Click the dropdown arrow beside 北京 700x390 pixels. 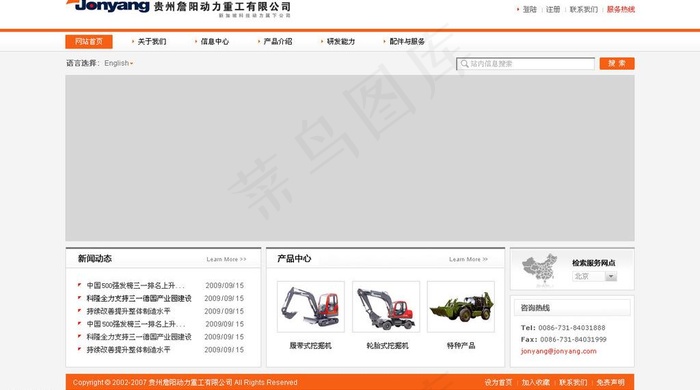point(611,277)
